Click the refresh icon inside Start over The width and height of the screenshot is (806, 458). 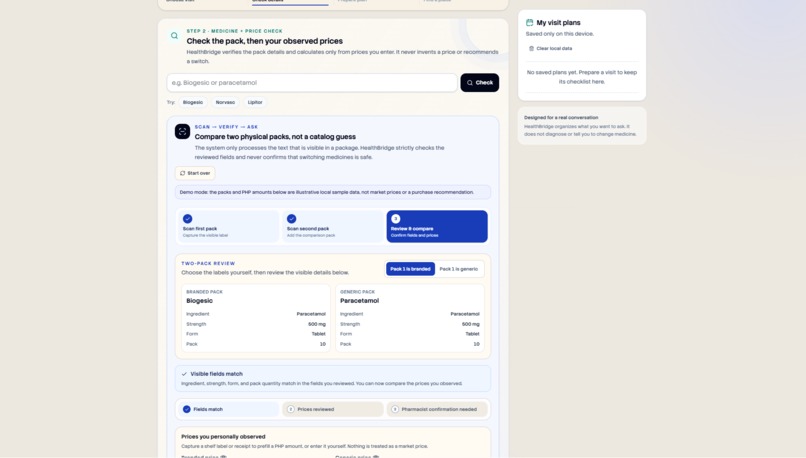[x=182, y=173]
